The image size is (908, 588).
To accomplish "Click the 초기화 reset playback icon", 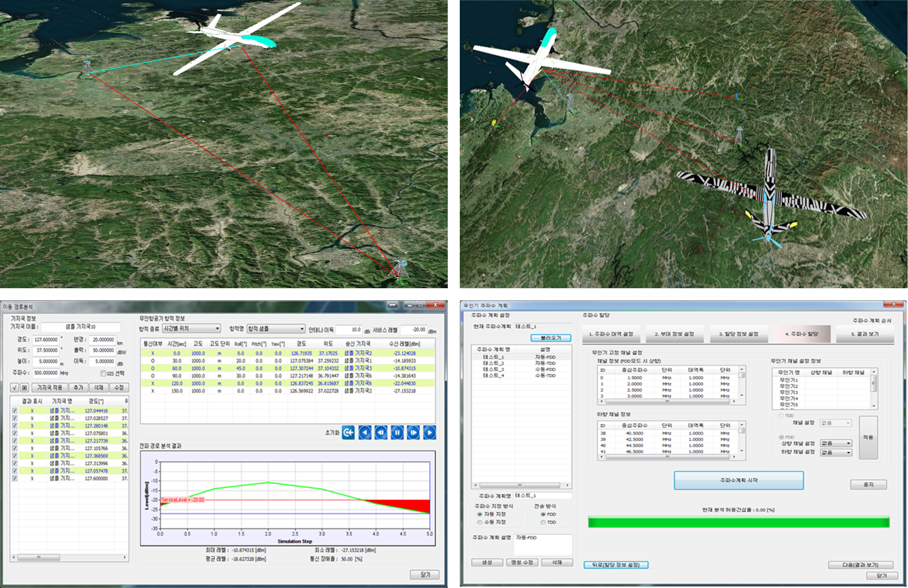I will (x=348, y=433).
